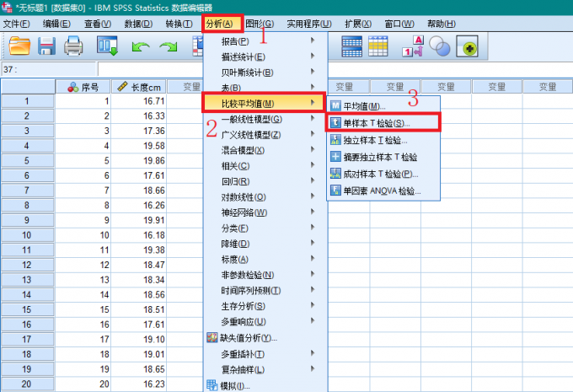573x392 pixels.
Task: Expand the 标度(A) submenu
Action: click(x=265, y=260)
